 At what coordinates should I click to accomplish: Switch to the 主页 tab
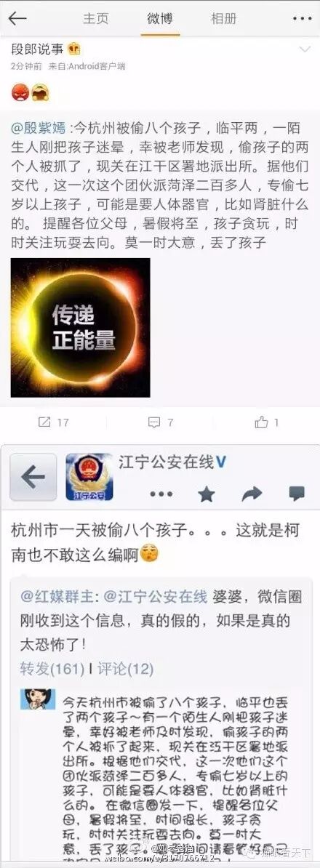tap(96, 19)
